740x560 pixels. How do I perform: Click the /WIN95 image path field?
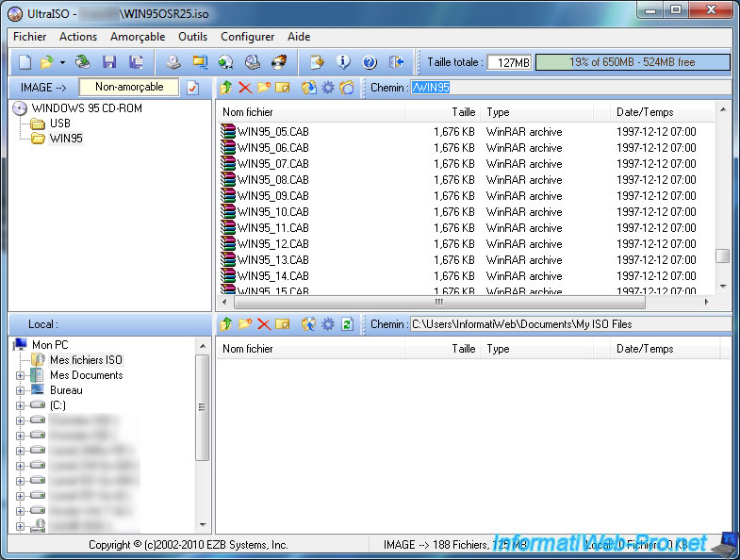(570, 88)
